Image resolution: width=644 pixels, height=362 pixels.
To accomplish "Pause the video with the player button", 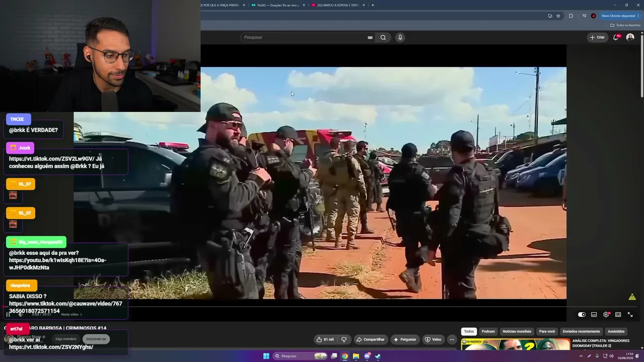I will tap(8, 315).
